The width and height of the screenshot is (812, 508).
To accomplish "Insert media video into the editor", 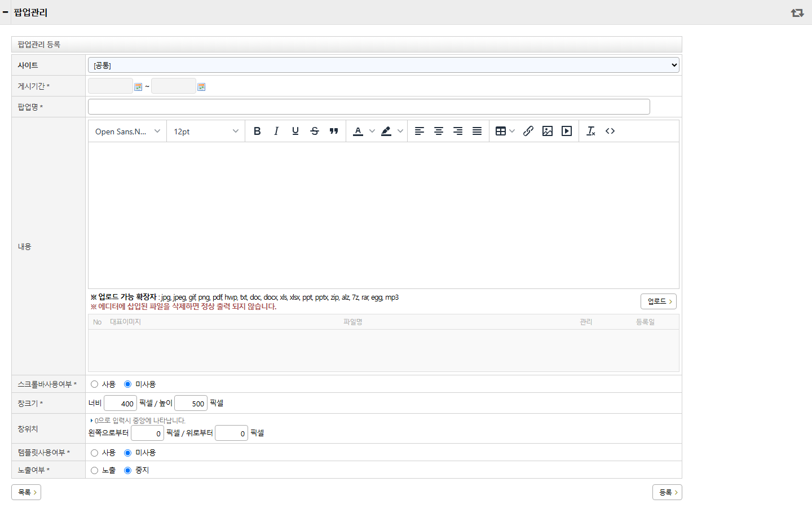I will 567,131.
